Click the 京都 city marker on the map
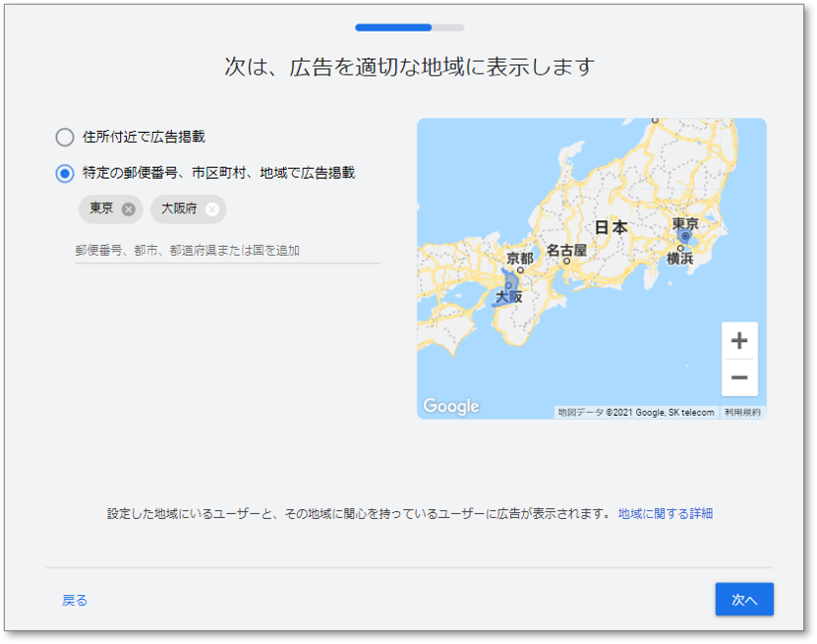This screenshot has width=817, height=644. click(520, 269)
